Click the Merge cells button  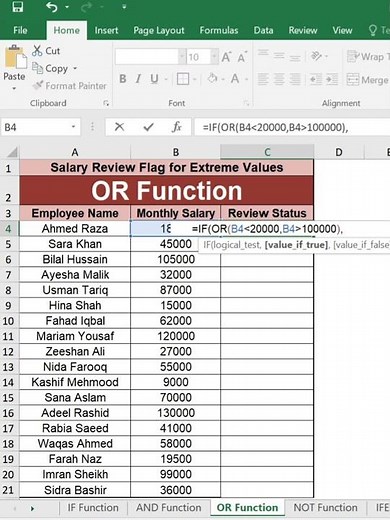click(368, 80)
